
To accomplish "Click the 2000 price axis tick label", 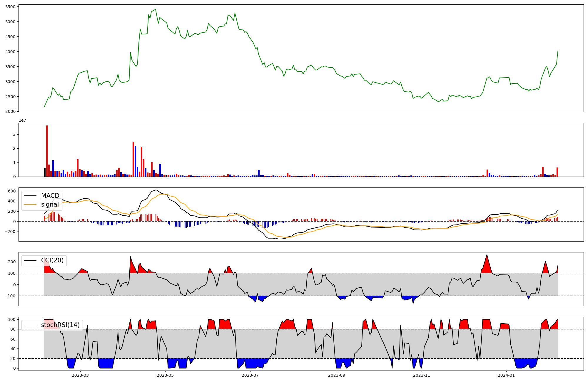I will pos(10,112).
